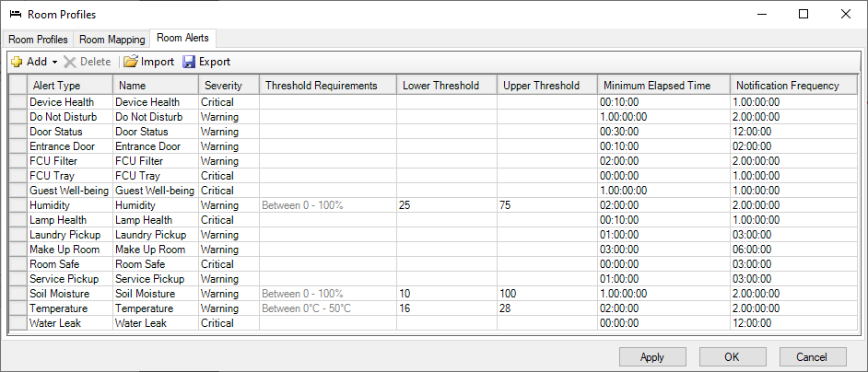Sort by Severity column header

pyautogui.click(x=223, y=86)
